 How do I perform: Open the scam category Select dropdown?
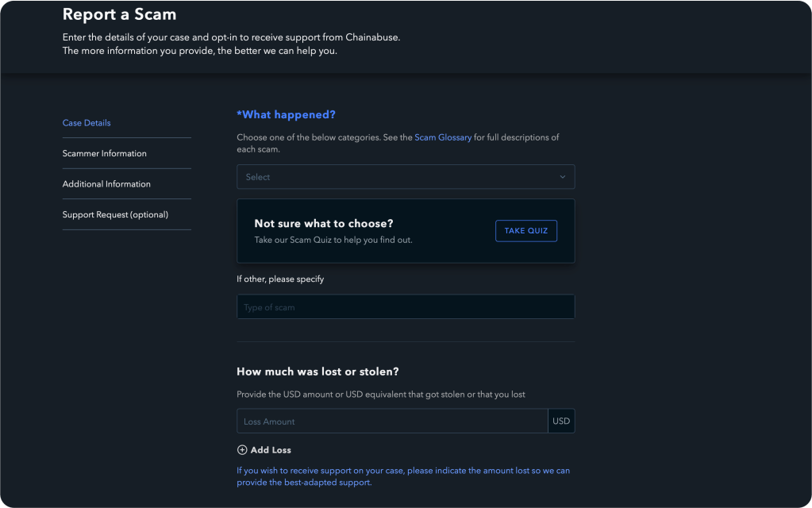[397, 177]
